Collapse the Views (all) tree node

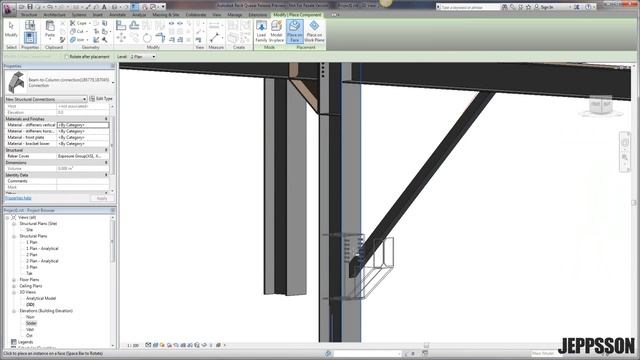(x=7, y=218)
